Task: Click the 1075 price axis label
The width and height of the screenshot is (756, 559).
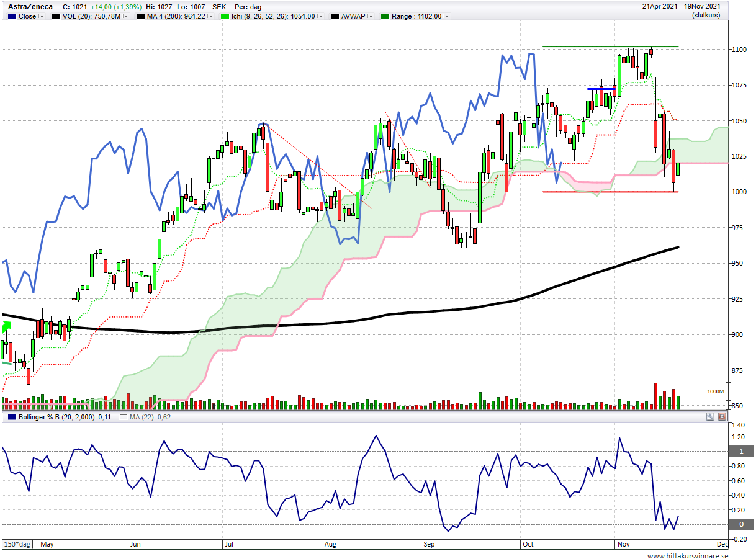Action: (x=738, y=85)
